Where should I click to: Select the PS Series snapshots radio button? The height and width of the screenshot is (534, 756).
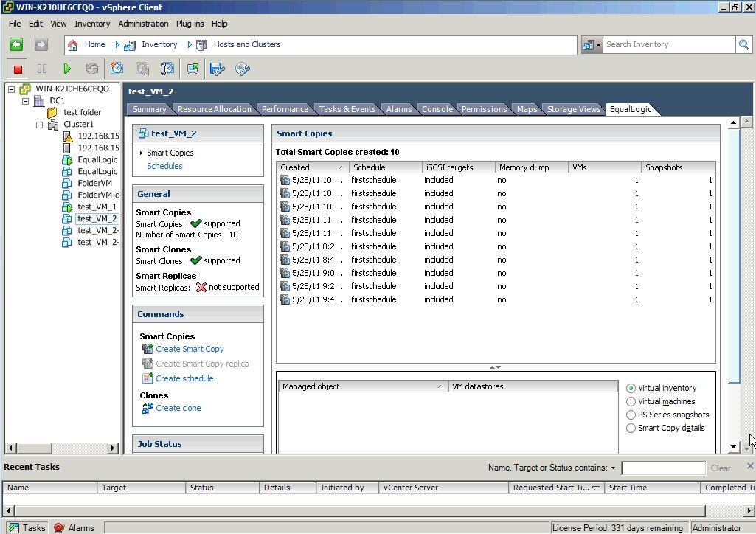coord(631,415)
